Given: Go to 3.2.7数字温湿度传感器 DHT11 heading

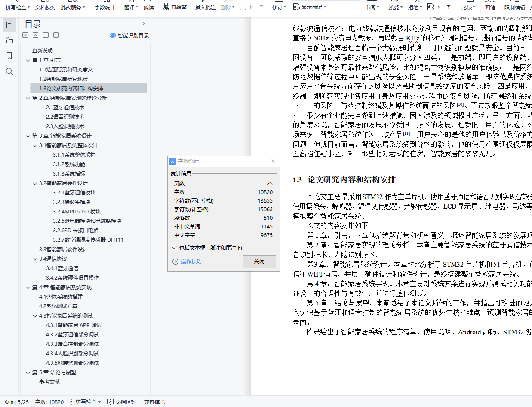Looking at the screenshot, I should click(88, 240).
